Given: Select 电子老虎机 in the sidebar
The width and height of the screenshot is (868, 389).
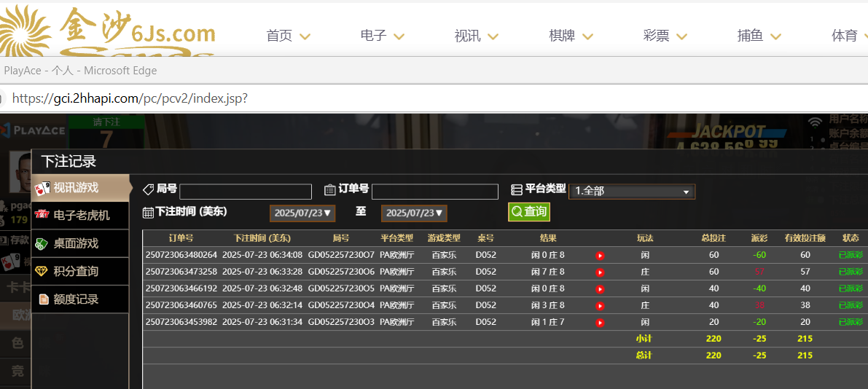Looking at the screenshot, I should [x=80, y=216].
